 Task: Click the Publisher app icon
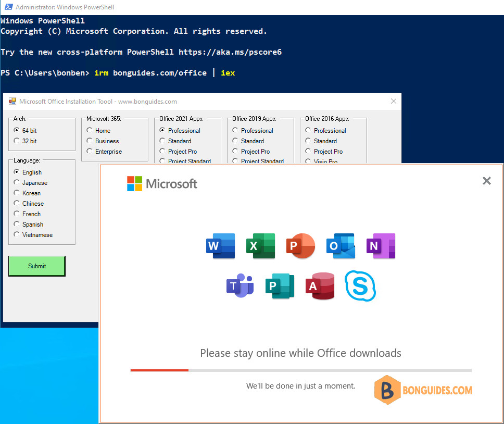coord(280,286)
